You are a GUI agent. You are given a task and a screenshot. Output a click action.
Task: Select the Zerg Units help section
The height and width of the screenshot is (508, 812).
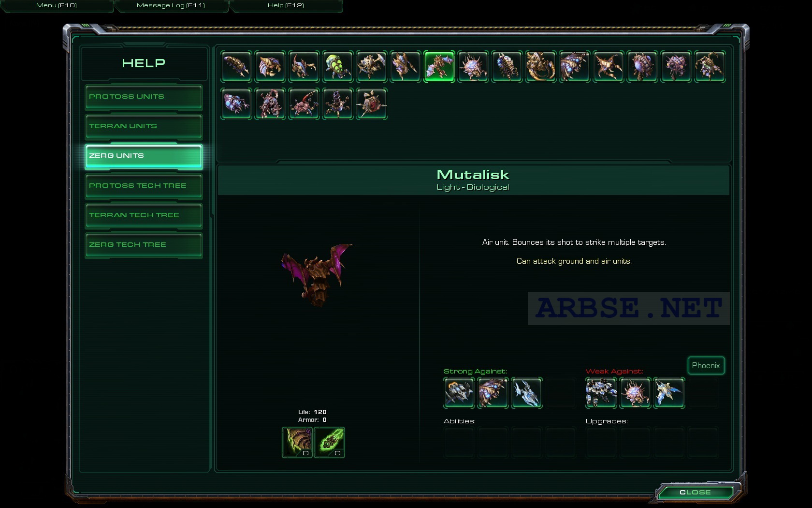coord(144,156)
